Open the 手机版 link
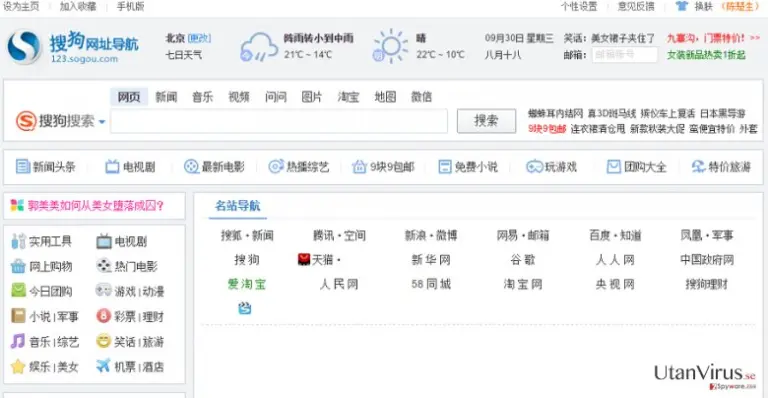This screenshot has height=398, width=768. tap(130, 6)
